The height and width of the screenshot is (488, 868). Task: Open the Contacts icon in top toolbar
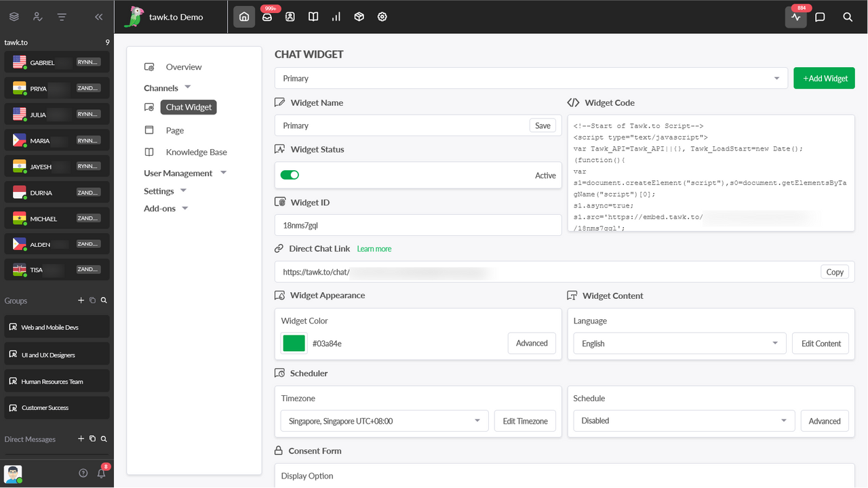(290, 17)
